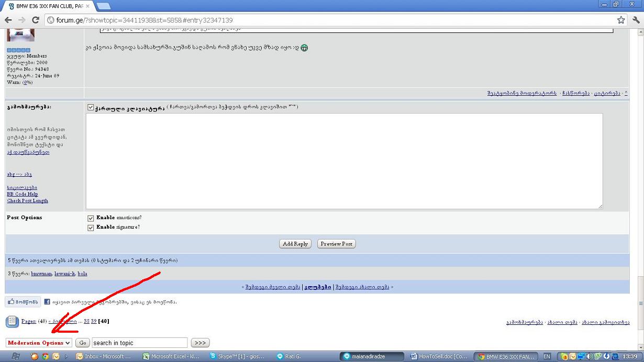
Task: Click the 'ციტირება' quote link
Action: tap(607, 93)
